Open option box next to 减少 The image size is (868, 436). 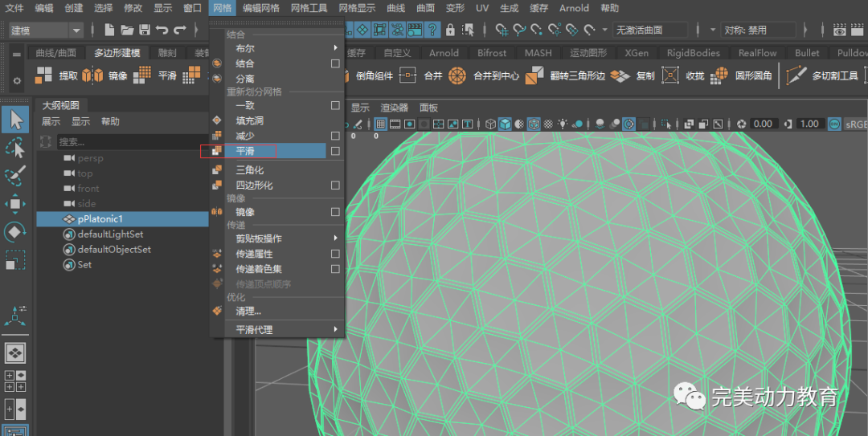click(335, 136)
